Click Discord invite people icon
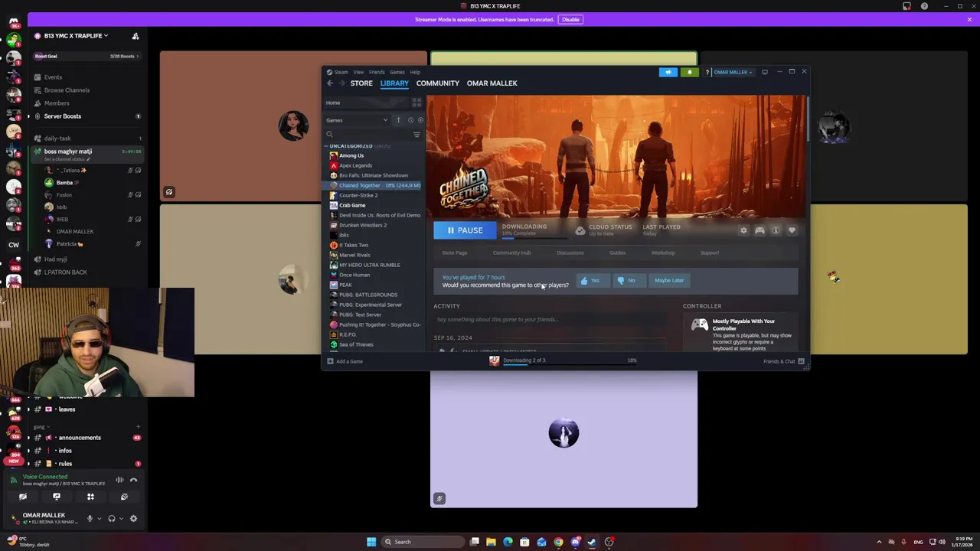 point(136,36)
